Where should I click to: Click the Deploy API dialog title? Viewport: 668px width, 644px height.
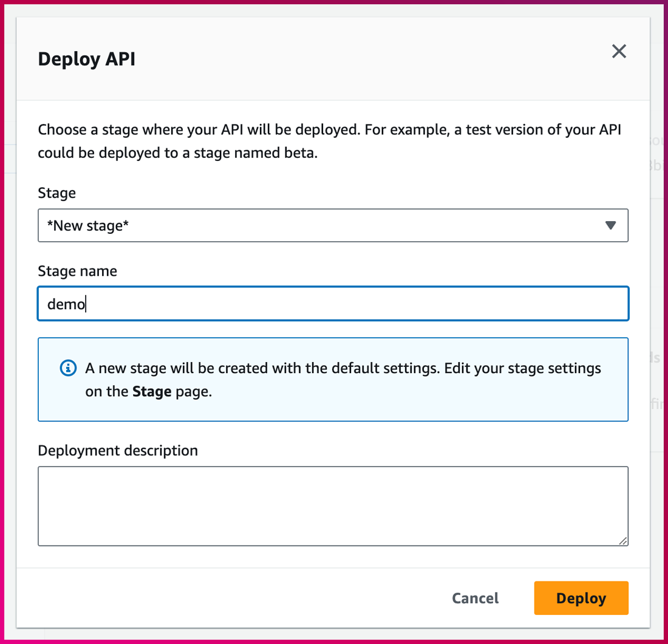tap(86, 60)
